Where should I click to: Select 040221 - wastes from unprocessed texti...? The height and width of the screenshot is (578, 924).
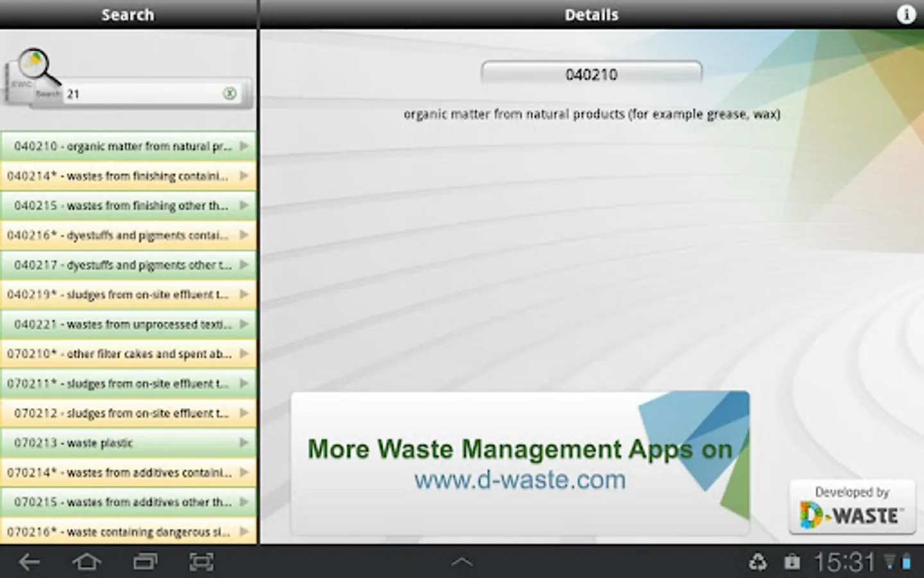click(x=128, y=324)
